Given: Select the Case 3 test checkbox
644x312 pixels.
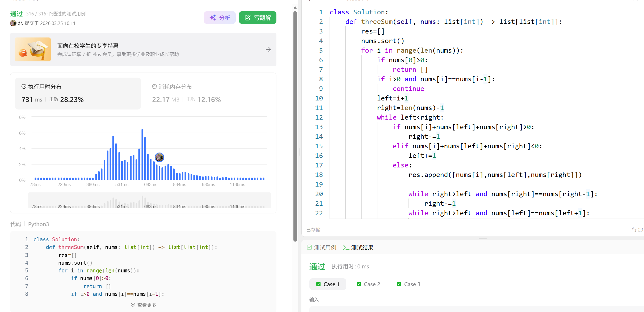Looking at the screenshot, I should (x=399, y=284).
